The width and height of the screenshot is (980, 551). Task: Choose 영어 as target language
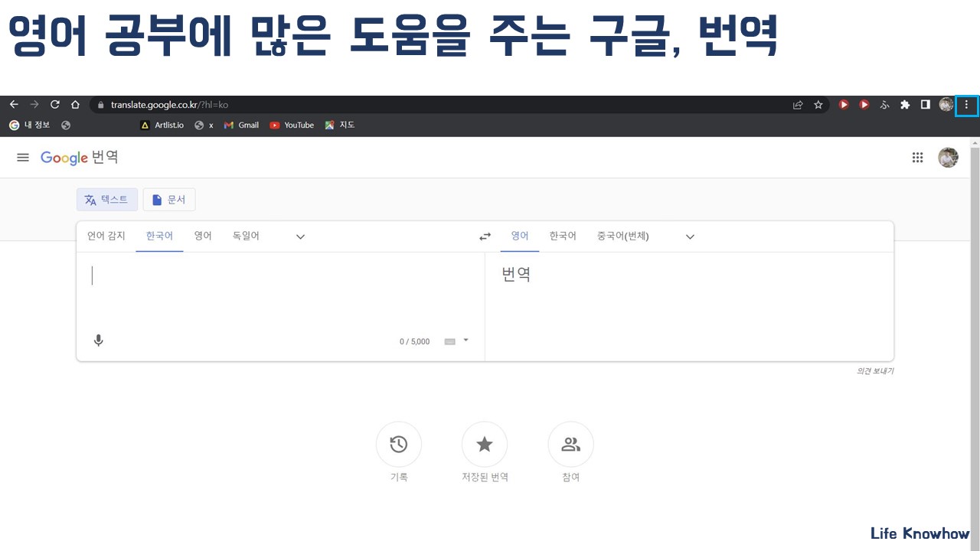click(520, 236)
